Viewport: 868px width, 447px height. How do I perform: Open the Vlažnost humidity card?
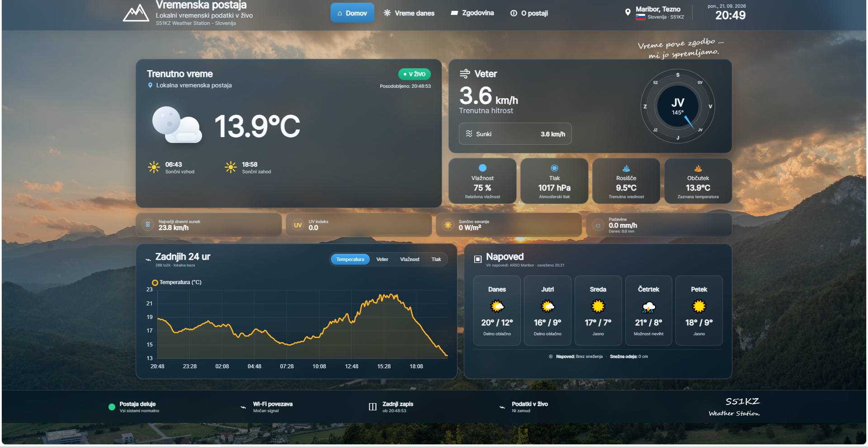pyautogui.click(x=482, y=181)
